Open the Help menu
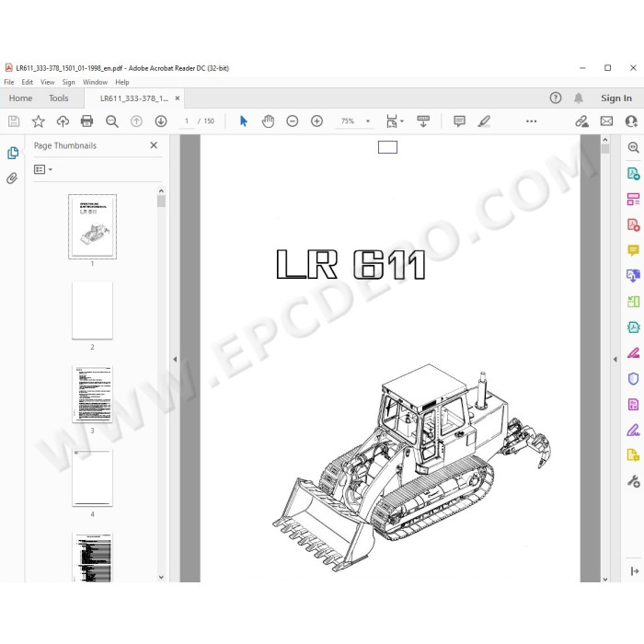This screenshot has width=644, height=644. point(122,82)
